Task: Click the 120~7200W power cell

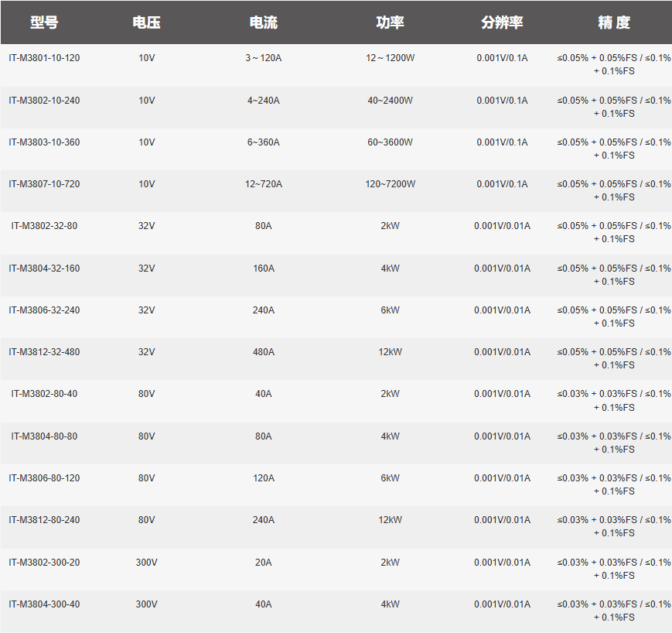Action: (390, 184)
